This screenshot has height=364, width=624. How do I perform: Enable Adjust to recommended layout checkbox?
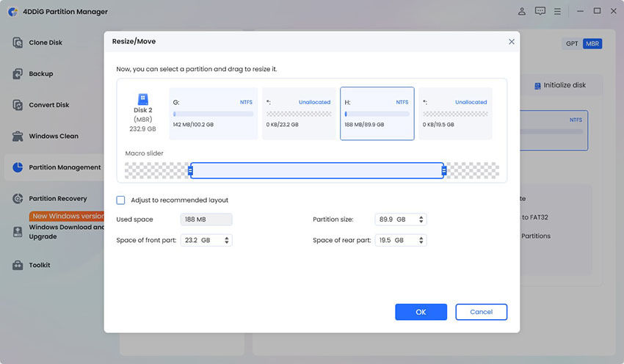pos(120,200)
